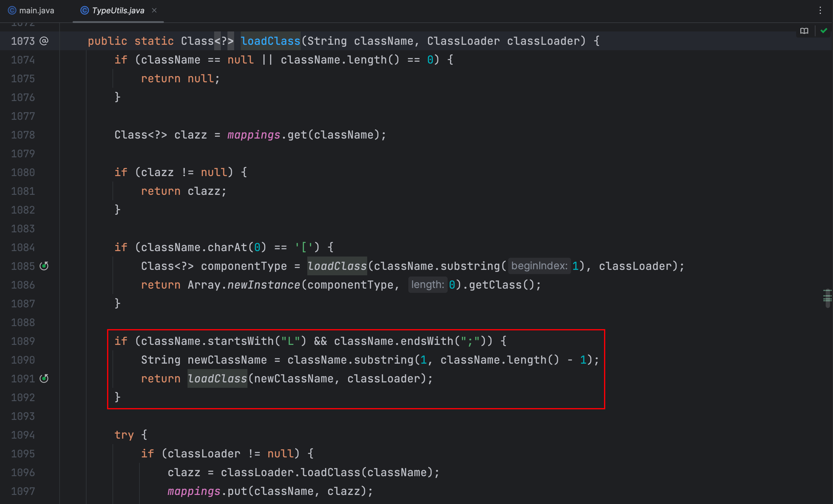Click loadClass call on line 1085
Screen dimensions: 833x504
[x=337, y=266]
